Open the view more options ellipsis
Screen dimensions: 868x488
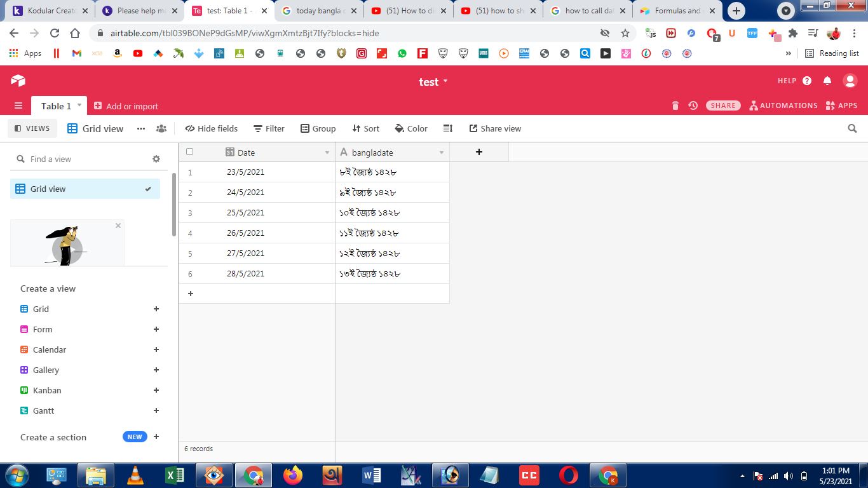point(141,128)
